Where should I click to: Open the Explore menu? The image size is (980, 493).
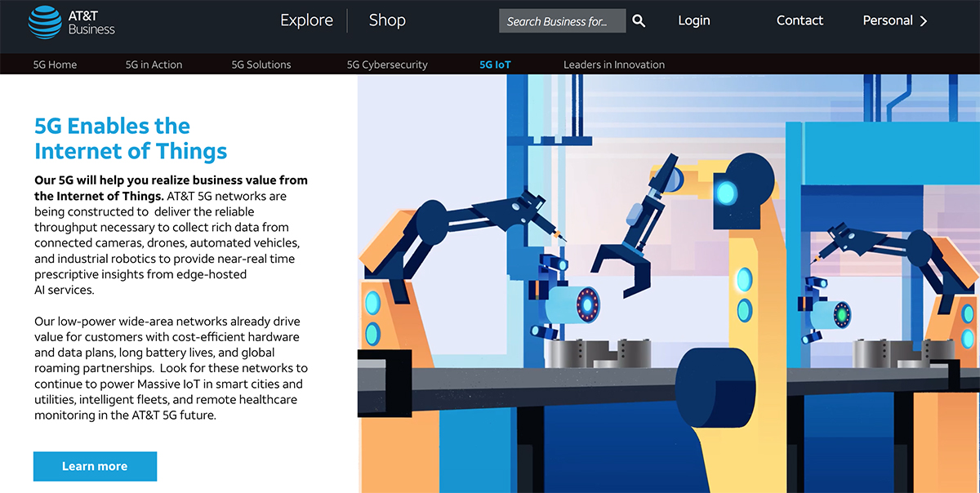pyautogui.click(x=306, y=20)
